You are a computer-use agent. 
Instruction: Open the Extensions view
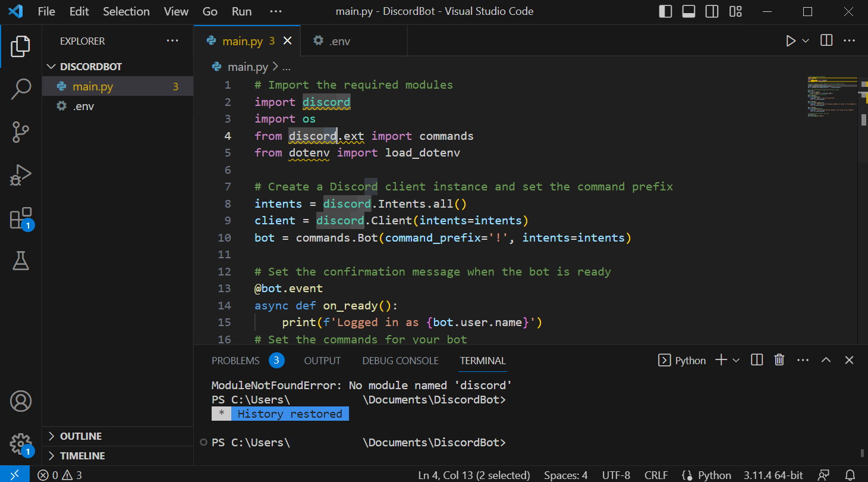(x=21, y=218)
